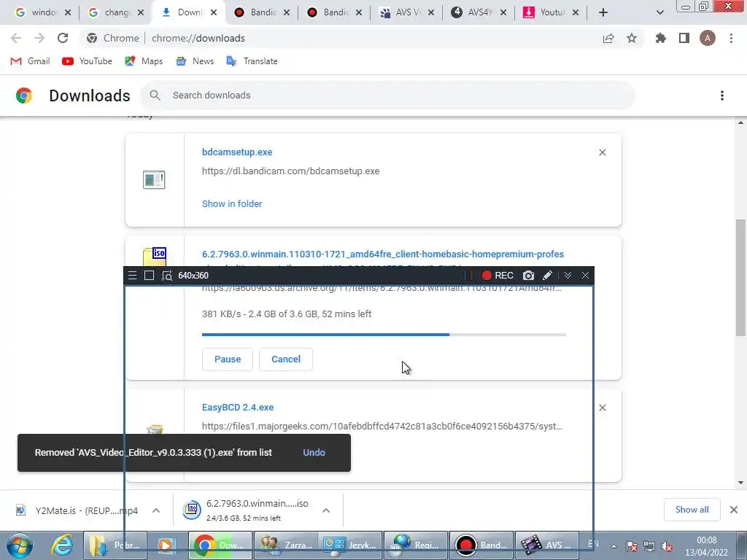Open the Extensions puzzle icon
This screenshot has width=747, height=560.
[x=661, y=38]
